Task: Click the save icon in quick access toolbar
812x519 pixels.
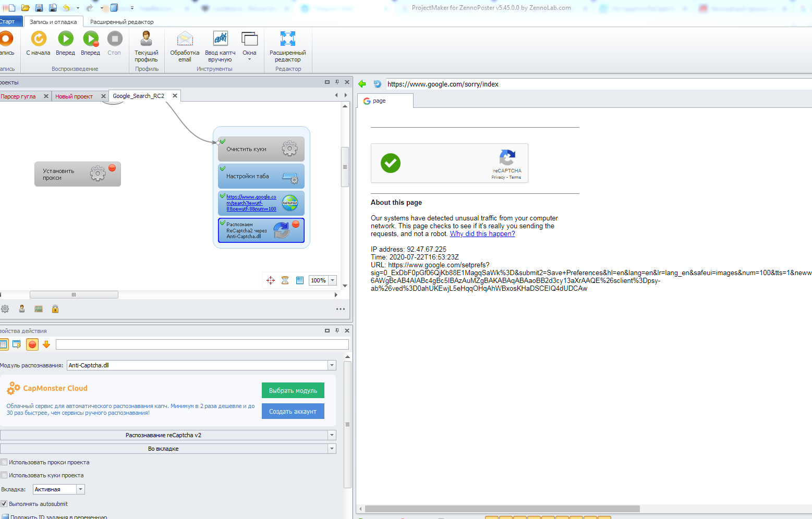Action: 39,8
